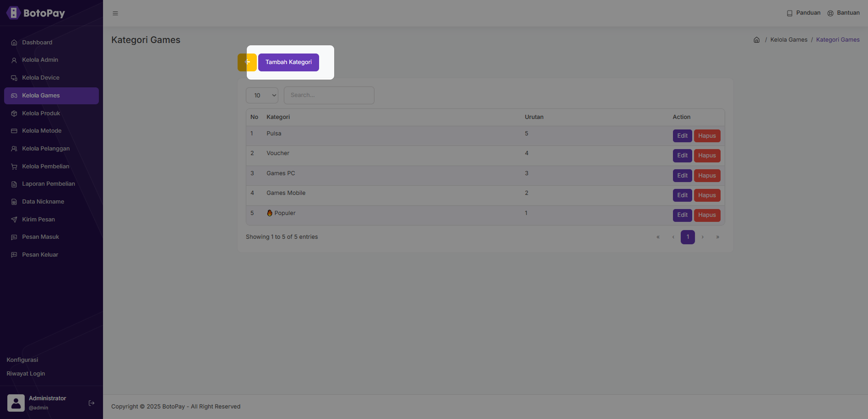The width and height of the screenshot is (868, 419).
Task: Click the Search input field
Action: click(329, 95)
